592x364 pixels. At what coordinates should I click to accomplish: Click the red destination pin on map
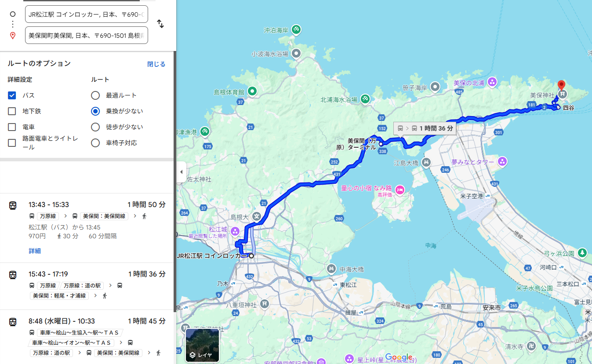[561, 85]
